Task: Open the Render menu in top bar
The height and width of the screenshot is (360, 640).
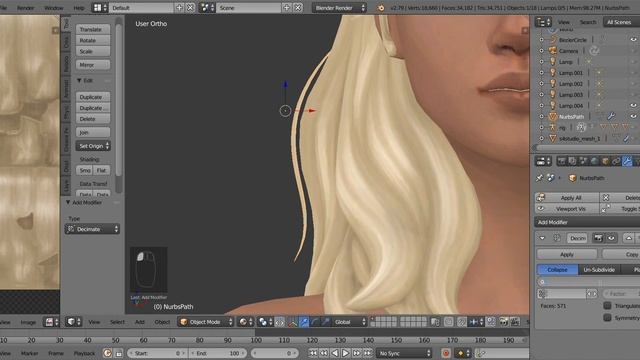Action: coord(25,8)
